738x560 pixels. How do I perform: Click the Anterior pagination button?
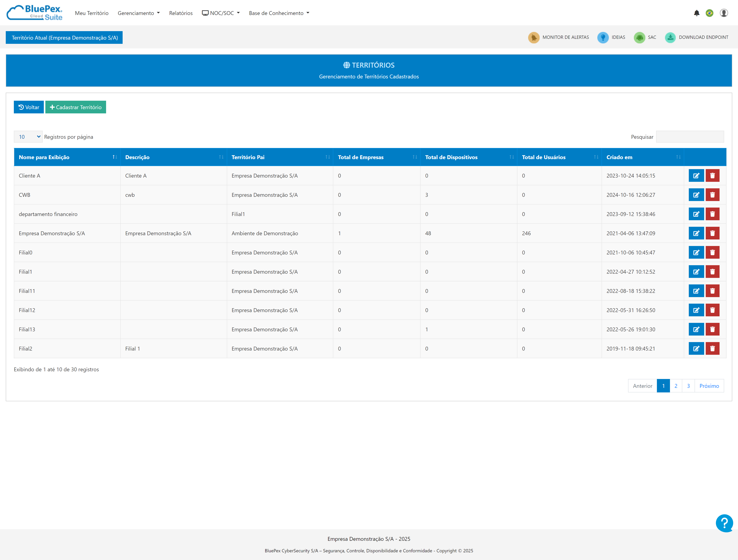tap(643, 386)
